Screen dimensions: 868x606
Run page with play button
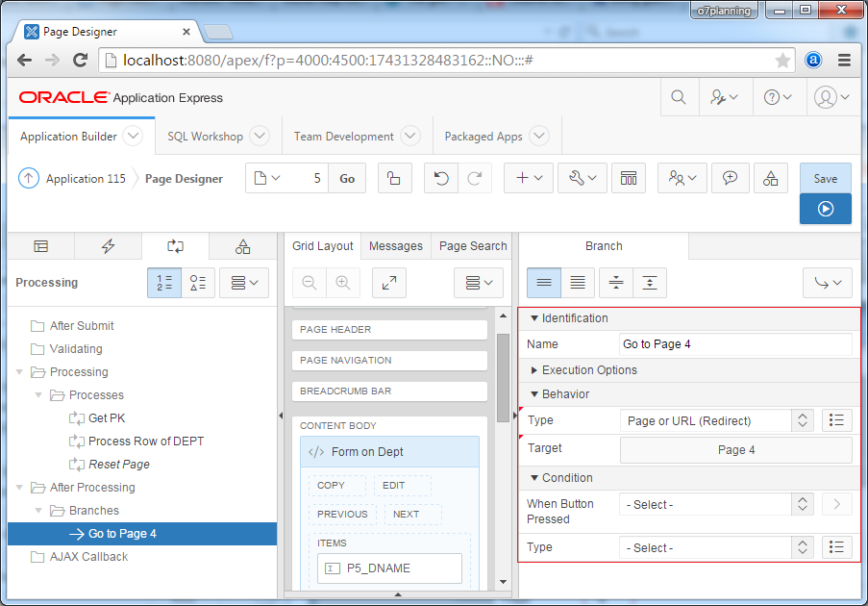click(x=826, y=209)
